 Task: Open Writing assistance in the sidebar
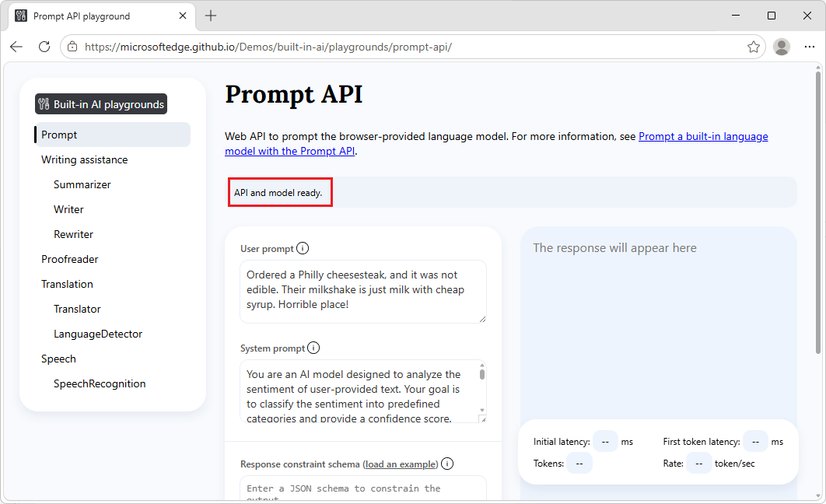(84, 159)
